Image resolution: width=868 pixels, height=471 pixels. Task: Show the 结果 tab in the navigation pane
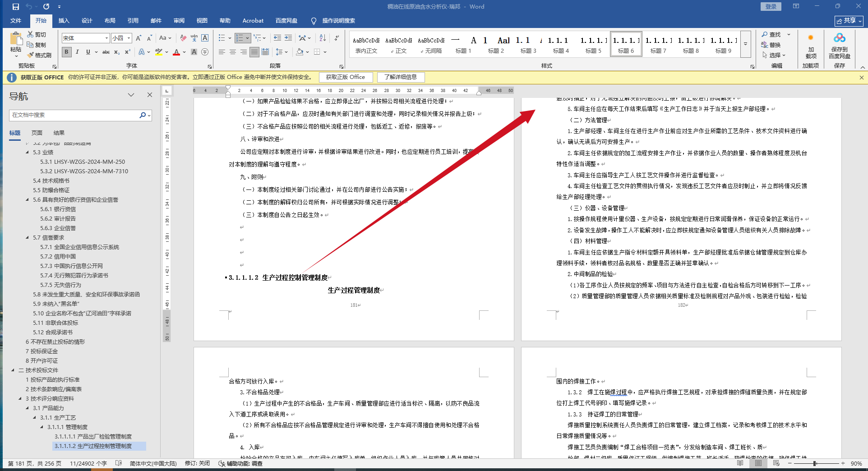[59, 133]
